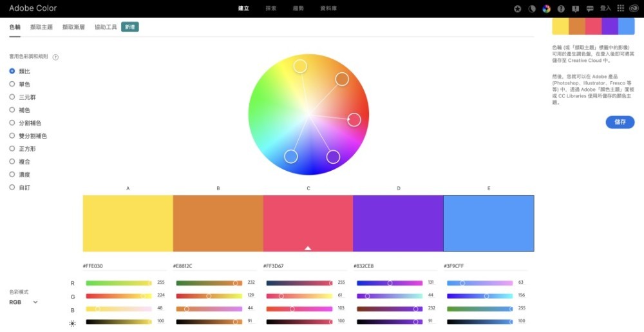
Task: Click red base handle on color wheel
Action: (354, 119)
